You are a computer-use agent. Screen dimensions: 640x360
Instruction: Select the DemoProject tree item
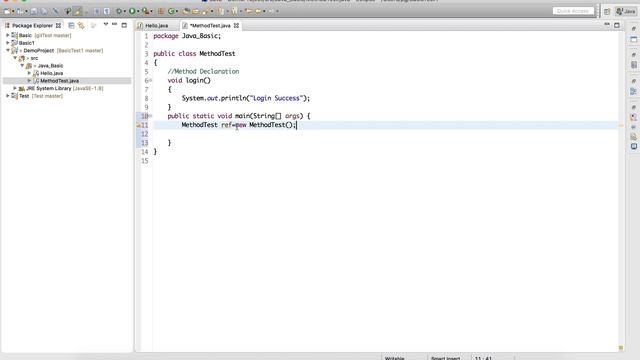click(x=39, y=51)
